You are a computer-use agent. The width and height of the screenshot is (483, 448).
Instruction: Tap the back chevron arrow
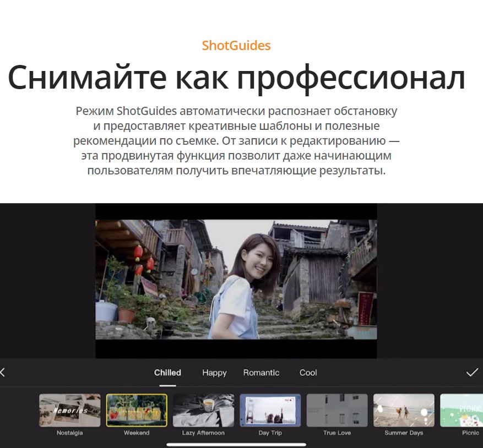click(3, 373)
